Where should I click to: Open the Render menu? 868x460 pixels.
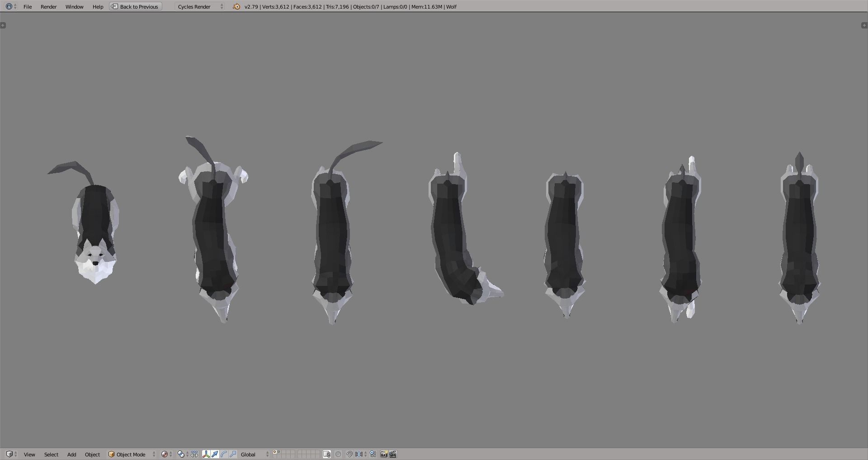(48, 6)
